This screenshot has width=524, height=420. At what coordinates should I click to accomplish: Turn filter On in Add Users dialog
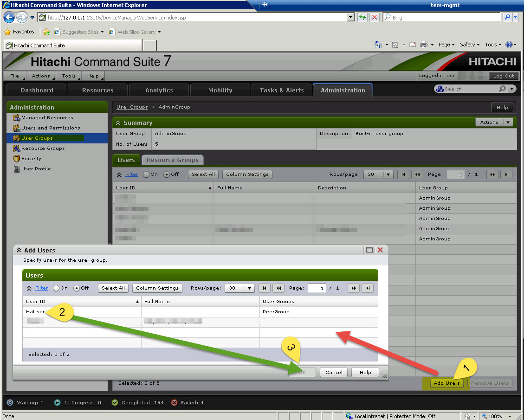56,288
